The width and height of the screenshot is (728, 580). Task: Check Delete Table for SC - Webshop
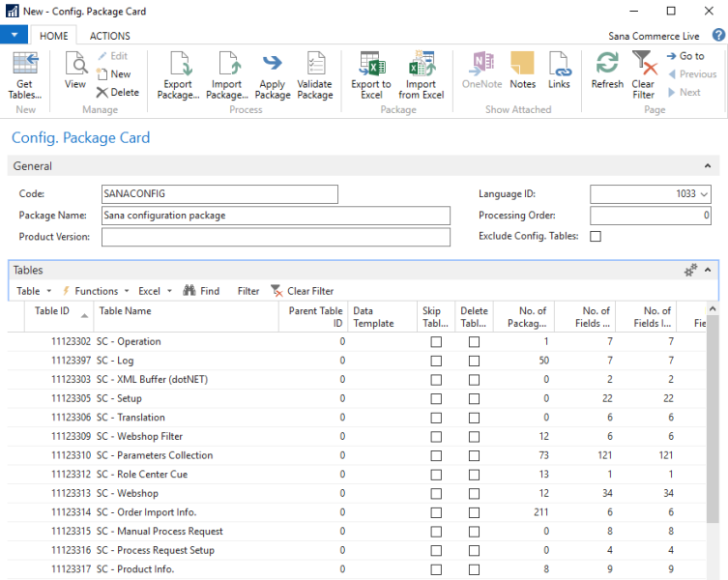[474, 494]
